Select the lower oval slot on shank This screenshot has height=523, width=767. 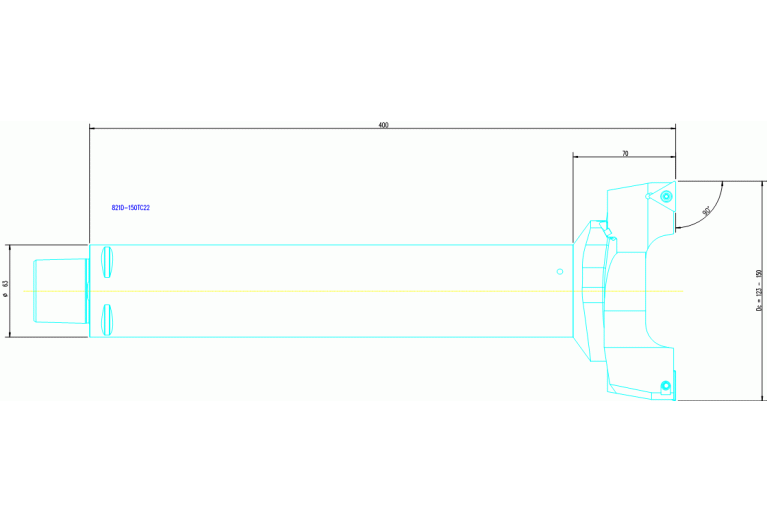click(107, 318)
